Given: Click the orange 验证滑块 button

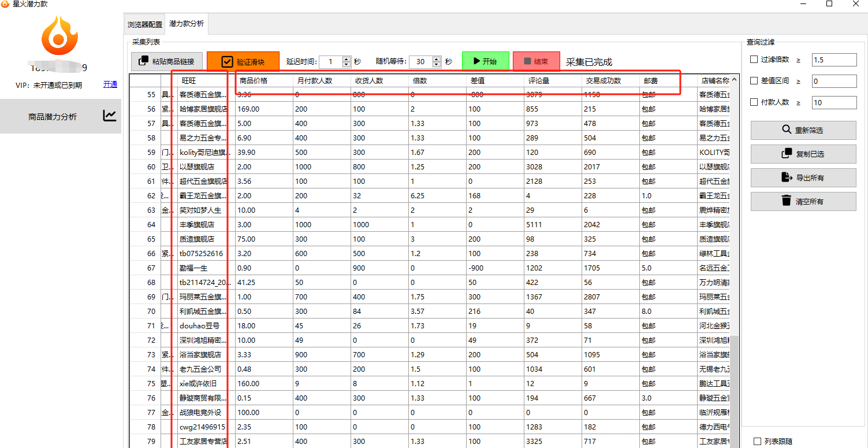Looking at the screenshot, I should click(243, 61).
